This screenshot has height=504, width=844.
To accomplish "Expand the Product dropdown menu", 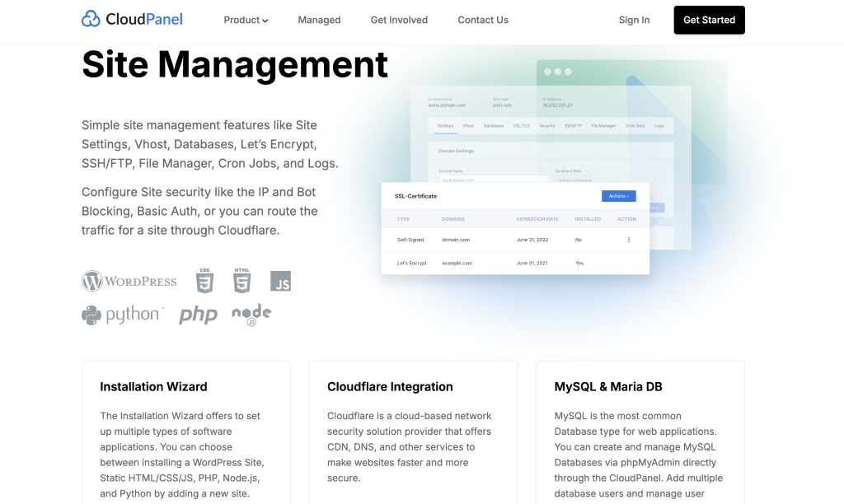I will (x=246, y=20).
